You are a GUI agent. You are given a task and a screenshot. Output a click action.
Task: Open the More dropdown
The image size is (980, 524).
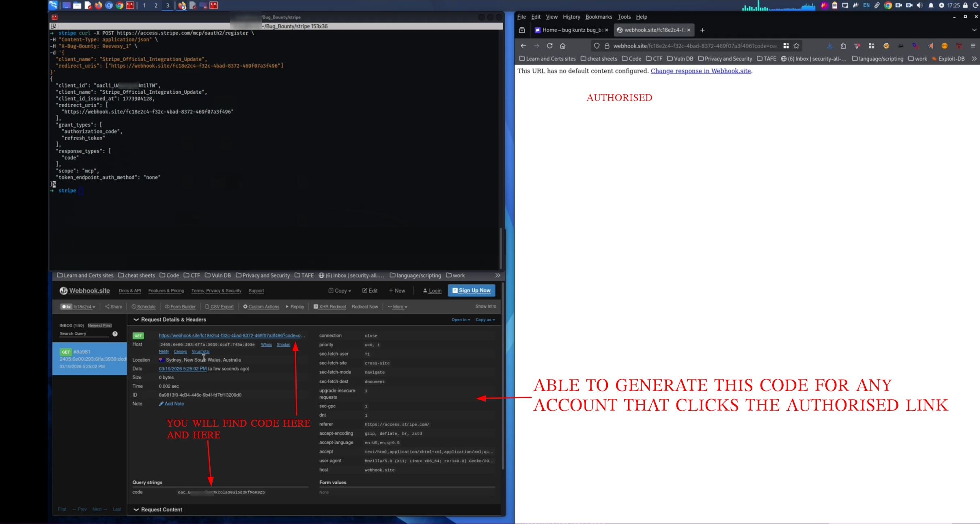[398, 307]
